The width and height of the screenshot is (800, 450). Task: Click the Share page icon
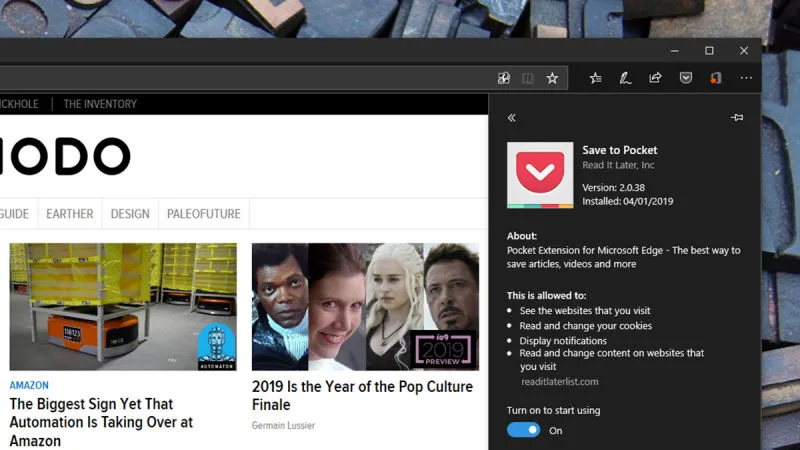coord(655,78)
